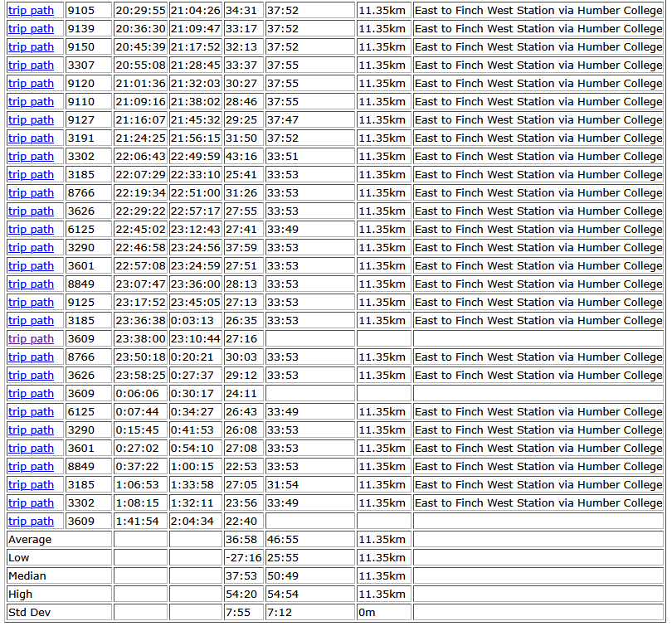The height and width of the screenshot is (631, 672).
Task: Click trip path for vehicle 3601 at 0:27:02
Action: tap(31, 449)
